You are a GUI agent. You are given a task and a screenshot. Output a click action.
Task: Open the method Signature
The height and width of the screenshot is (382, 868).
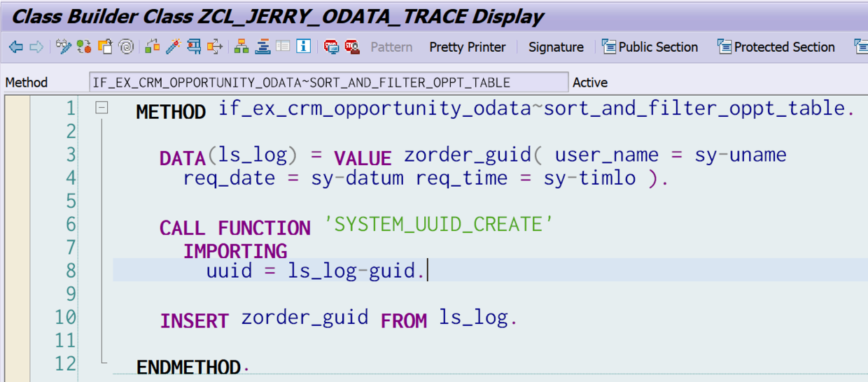(x=556, y=47)
